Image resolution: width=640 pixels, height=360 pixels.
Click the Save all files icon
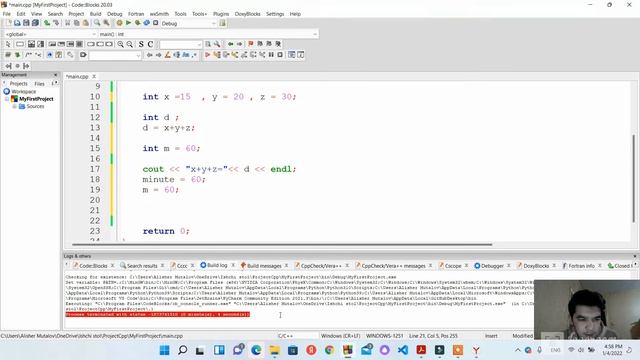tap(35, 23)
